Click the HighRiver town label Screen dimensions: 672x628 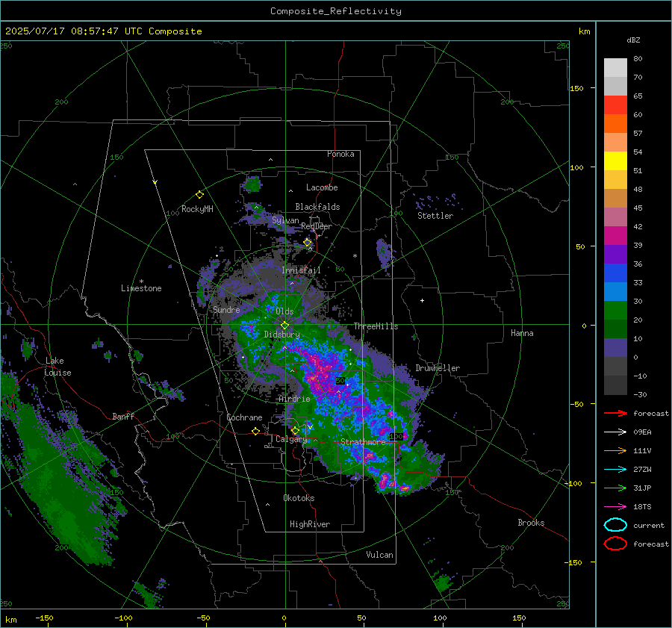[310, 524]
